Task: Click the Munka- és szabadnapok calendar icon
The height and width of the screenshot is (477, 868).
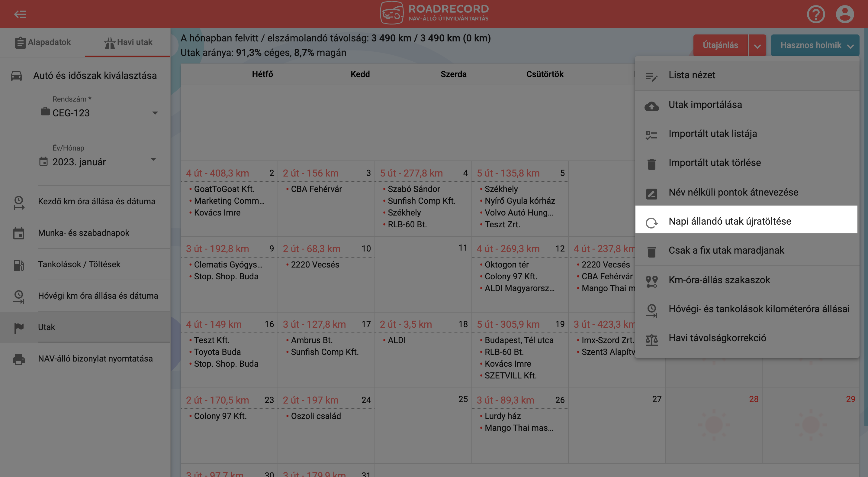Action: click(x=18, y=233)
